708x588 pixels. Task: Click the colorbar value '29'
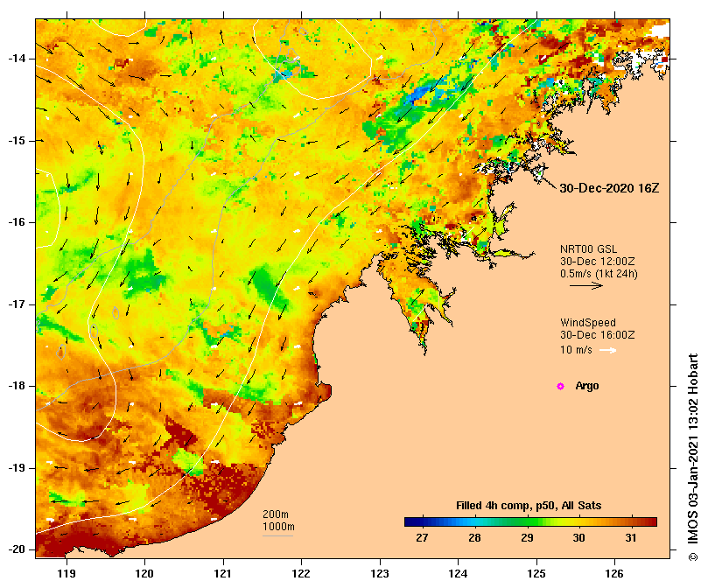click(527, 538)
